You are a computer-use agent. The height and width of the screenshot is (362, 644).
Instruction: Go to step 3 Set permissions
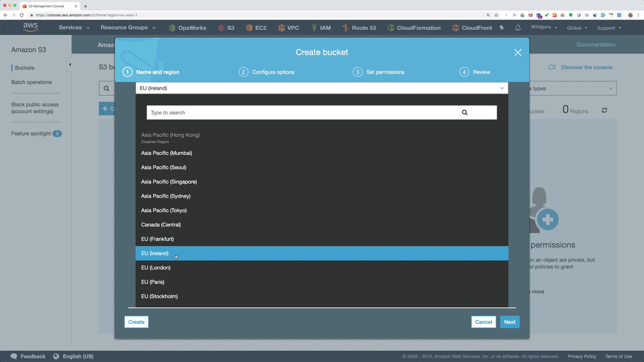pyautogui.click(x=378, y=72)
